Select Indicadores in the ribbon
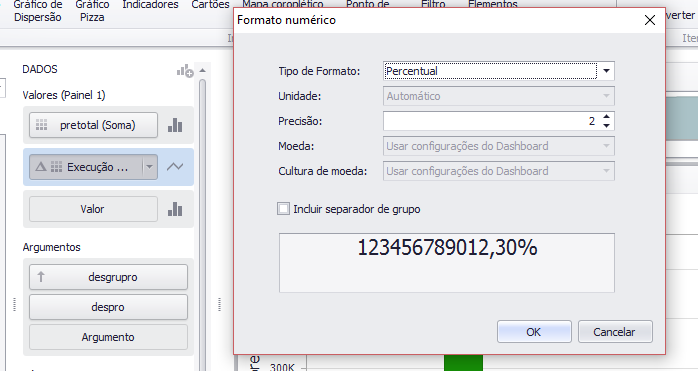 150,5
